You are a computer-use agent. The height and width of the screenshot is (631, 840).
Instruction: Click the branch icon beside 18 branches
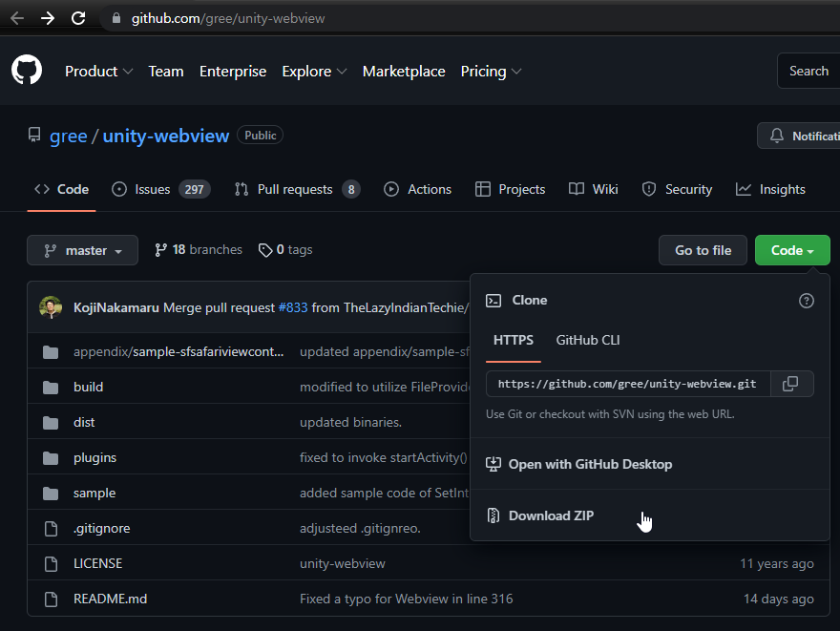pyautogui.click(x=160, y=250)
